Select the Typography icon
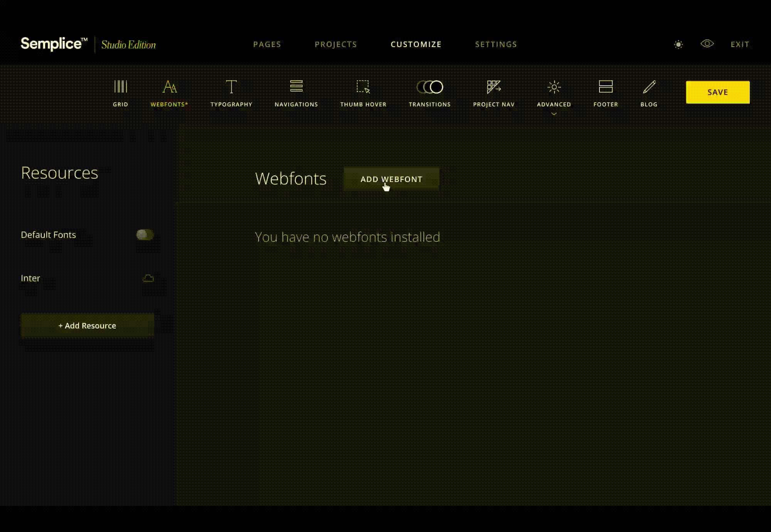The height and width of the screenshot is (532, 771). [231, 87]
